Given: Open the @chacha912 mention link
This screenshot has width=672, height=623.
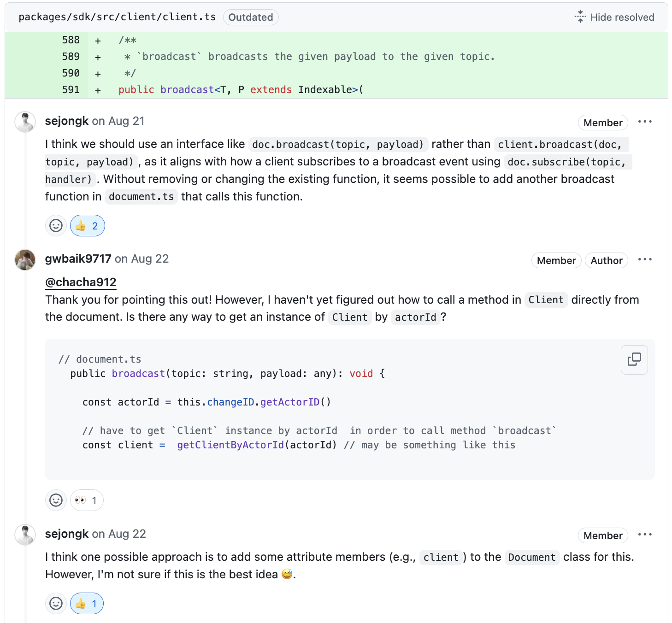Looking at the screenshot, I should tap(81, 282).
